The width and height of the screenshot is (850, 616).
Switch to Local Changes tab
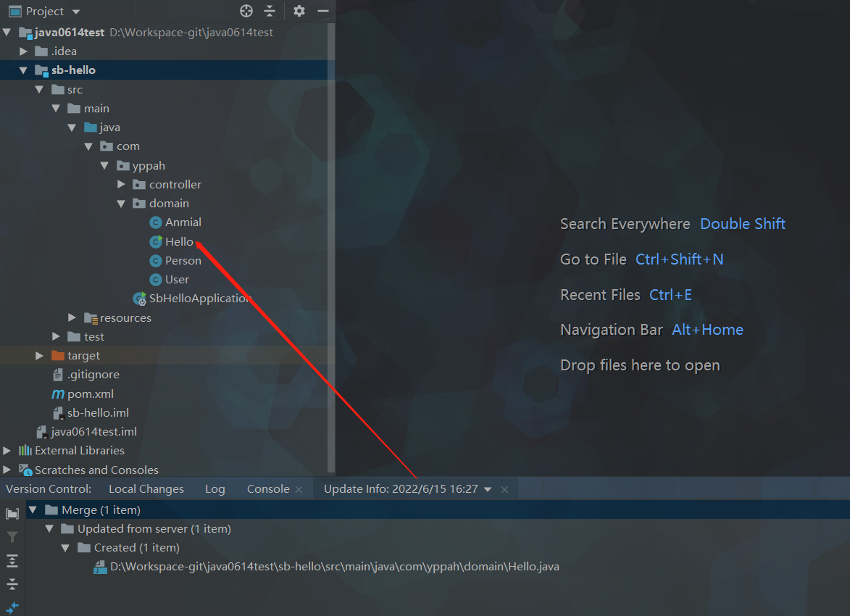point(146,489)
